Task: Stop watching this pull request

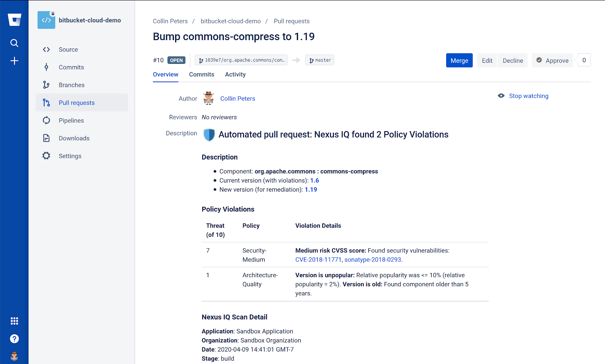Action: (529, 96)
